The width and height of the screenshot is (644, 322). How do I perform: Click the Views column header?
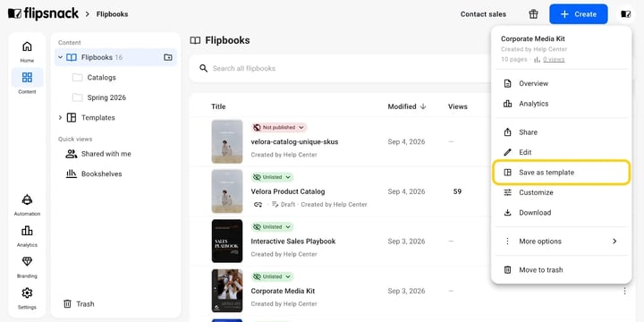click(458, 106)
